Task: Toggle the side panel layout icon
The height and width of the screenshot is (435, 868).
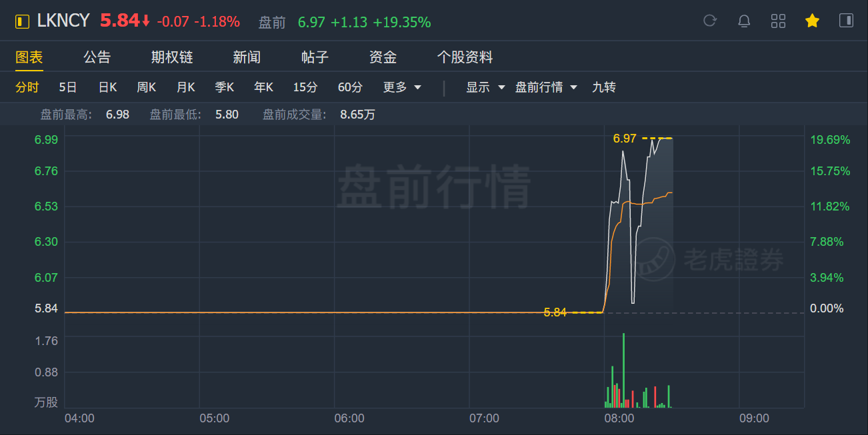Action: click(x=846, y=21)
